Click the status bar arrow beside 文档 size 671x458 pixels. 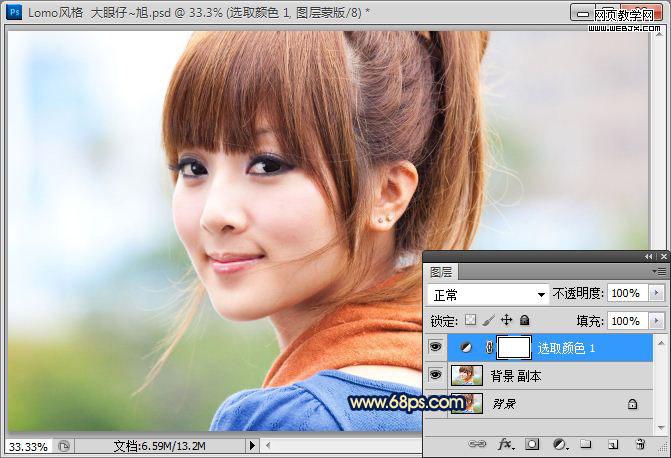(x=252, y=446)
